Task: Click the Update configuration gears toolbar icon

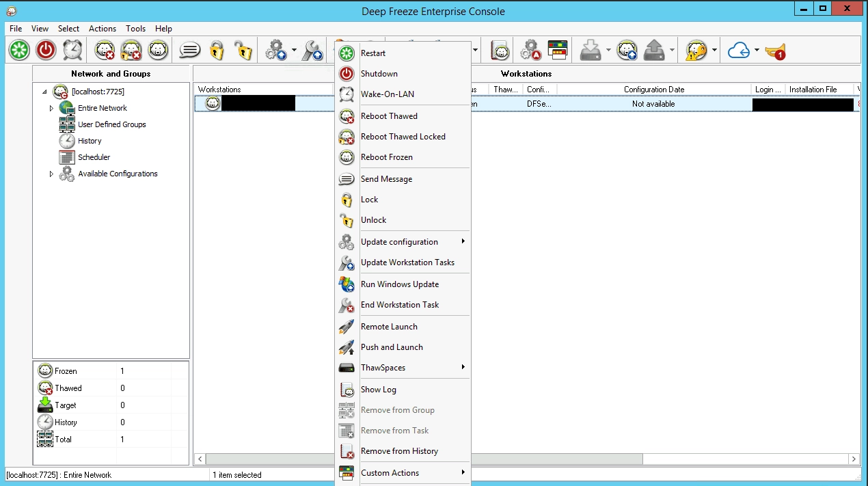Action: [x=276, y=50]
